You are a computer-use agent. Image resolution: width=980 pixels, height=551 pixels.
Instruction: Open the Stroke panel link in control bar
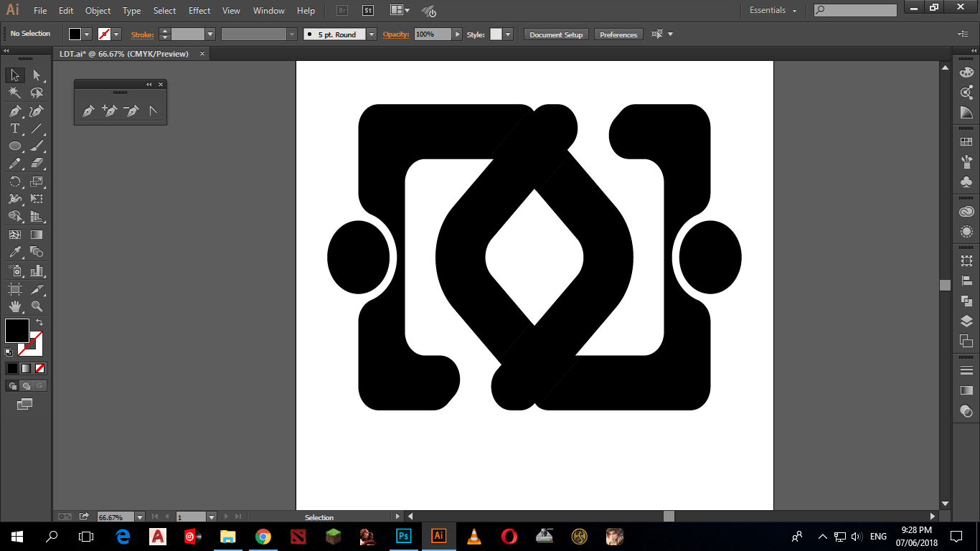pos(142,34)
